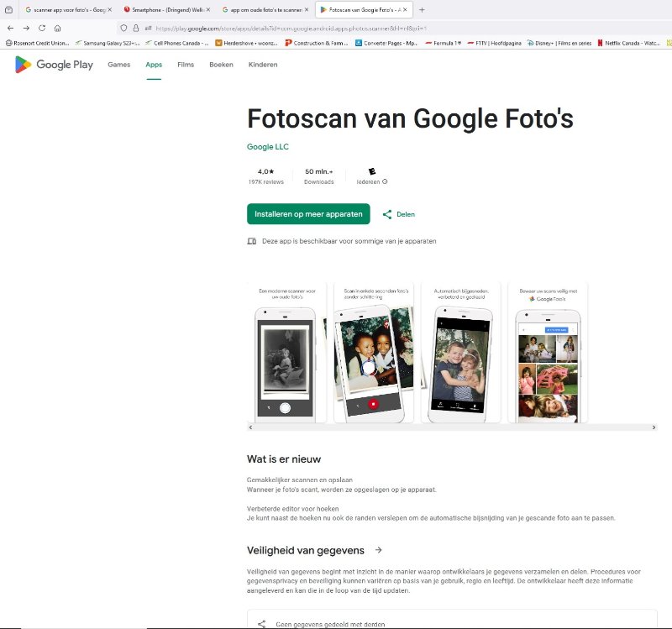Open the Games tab

point(119,65)
